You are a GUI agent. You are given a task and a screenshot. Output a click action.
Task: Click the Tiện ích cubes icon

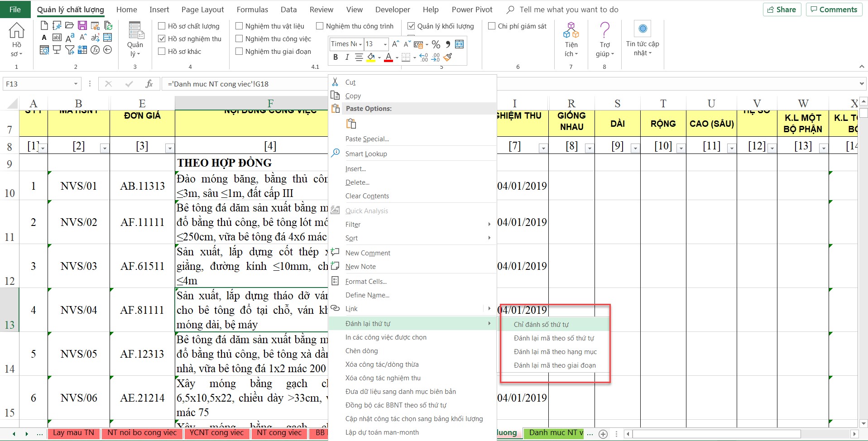(571, 31)
